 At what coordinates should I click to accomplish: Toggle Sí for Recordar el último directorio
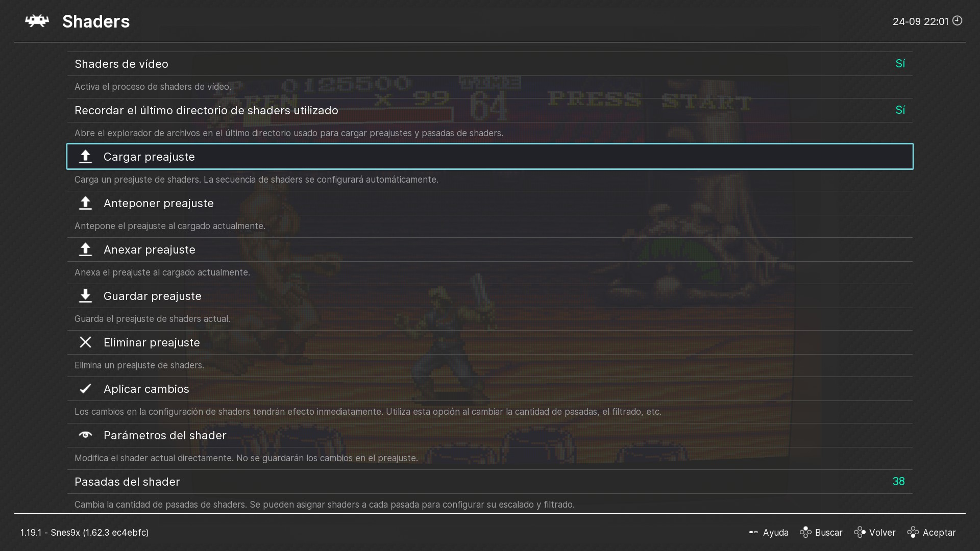tap(900, 110)
